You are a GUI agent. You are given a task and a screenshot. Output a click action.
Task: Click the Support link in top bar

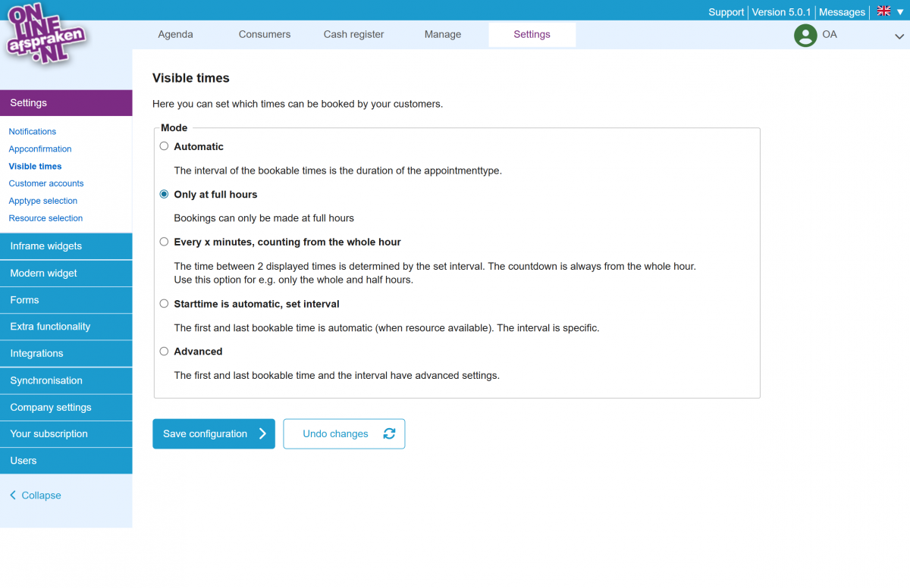coord(726,12)
